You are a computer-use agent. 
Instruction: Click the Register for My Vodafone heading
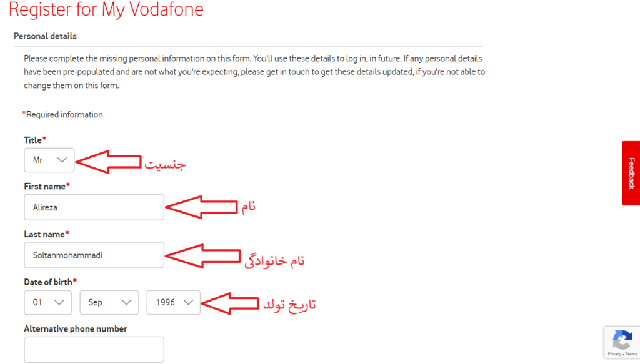(x=106, y=10)
